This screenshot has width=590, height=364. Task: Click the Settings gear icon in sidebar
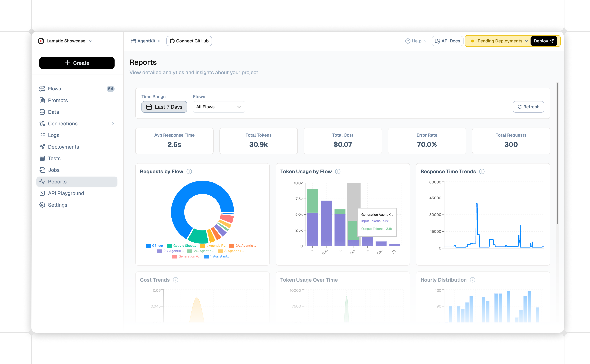point(42,205)
